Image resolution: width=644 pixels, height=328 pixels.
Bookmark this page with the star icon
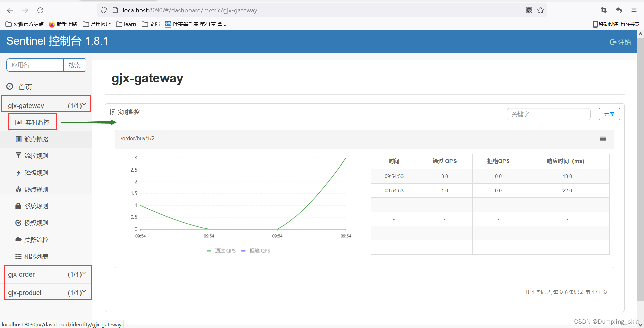tap(541, 10)
